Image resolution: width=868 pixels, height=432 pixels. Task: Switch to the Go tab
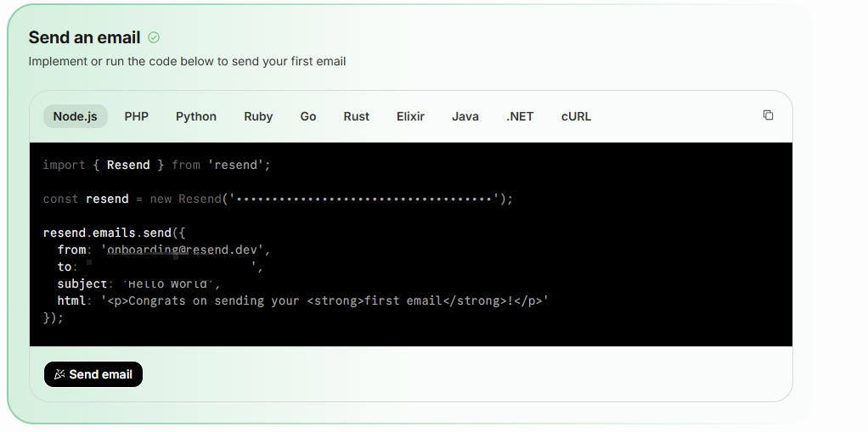pos(308,116)
